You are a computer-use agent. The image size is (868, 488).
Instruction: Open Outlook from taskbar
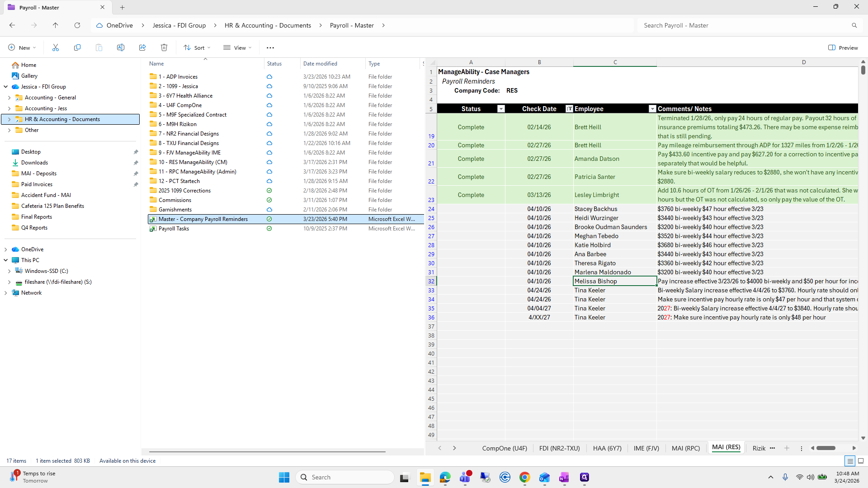pyautogui.click(x=544, y=477)
